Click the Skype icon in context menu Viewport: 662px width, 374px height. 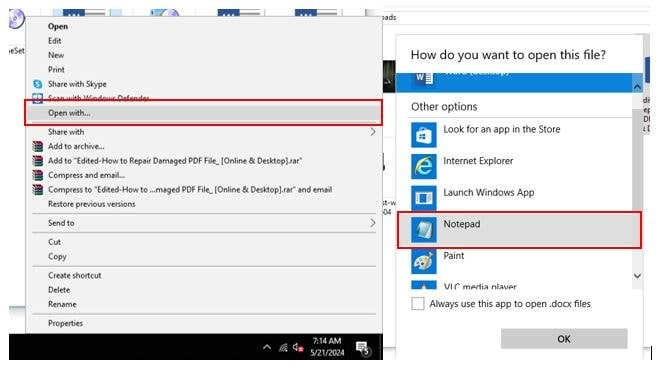coord(38,84)
